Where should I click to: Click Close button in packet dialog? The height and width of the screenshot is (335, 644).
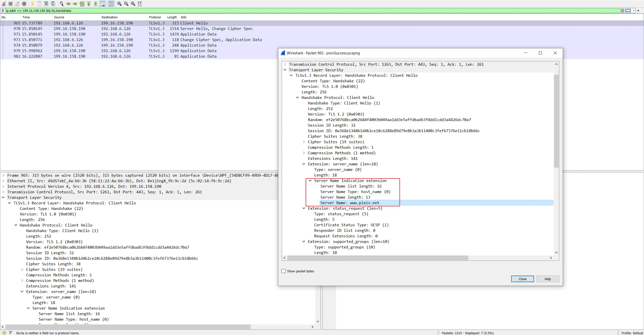[x=522, y=279]
